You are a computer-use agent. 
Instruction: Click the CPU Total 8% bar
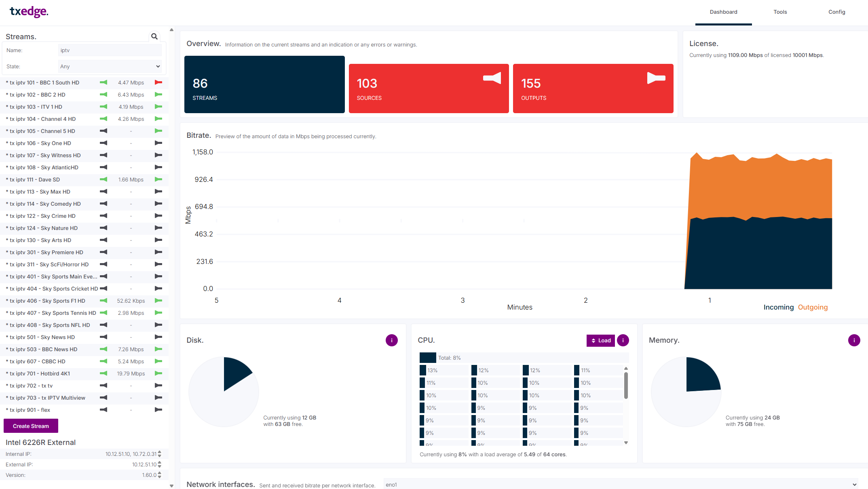(524, 358)
